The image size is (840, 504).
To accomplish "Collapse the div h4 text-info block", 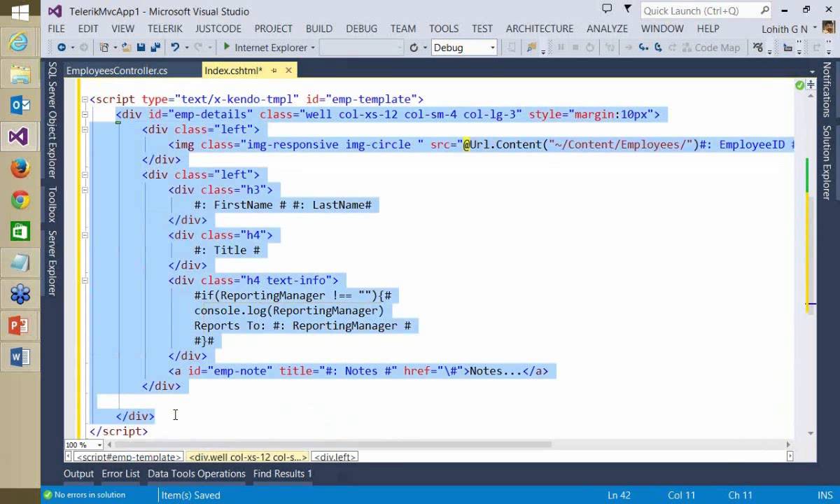I will [x=85, y=280].
